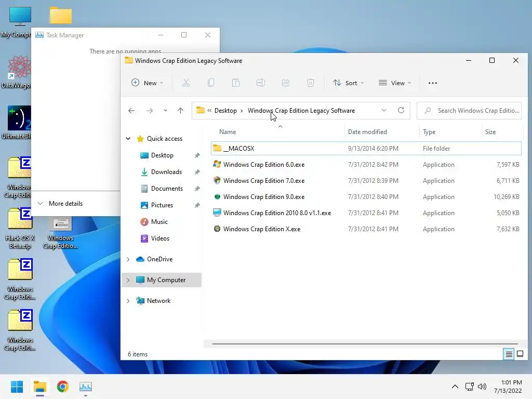Switch to the details view layout button
Screen dimensions: 532x399
pyautogui.click(x=509, y=354)
